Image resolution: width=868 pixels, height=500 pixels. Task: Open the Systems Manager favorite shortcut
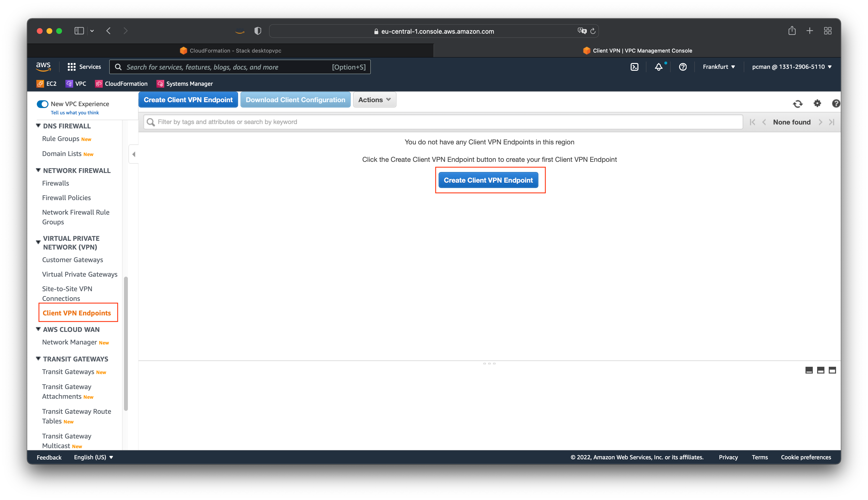[x=185, y=84]
